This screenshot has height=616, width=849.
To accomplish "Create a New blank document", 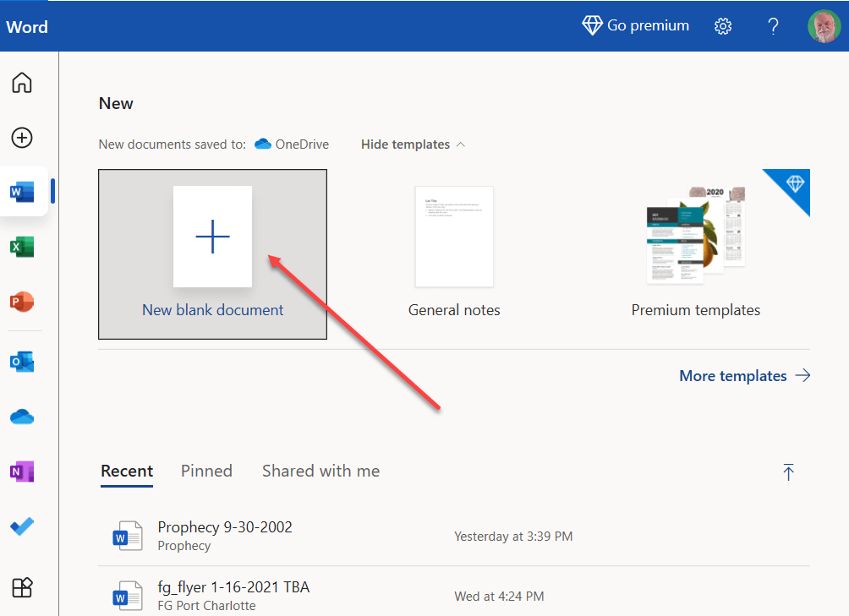I will 212,254.
